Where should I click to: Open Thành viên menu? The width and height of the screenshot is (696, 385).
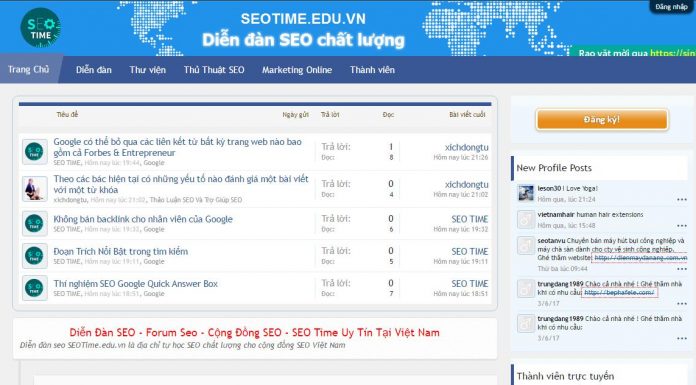(x=372, y=70)
